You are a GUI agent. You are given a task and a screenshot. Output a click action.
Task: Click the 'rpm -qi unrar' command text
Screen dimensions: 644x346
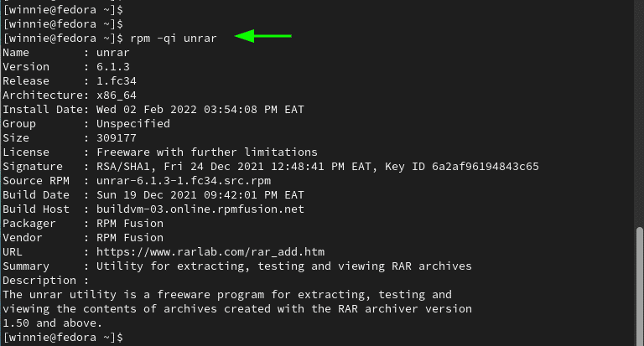click(x=174, y=39)
